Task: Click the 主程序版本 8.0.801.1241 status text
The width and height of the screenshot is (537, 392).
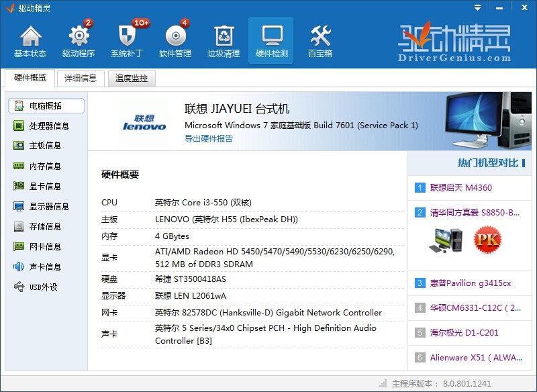Action: tap(442, 383)
